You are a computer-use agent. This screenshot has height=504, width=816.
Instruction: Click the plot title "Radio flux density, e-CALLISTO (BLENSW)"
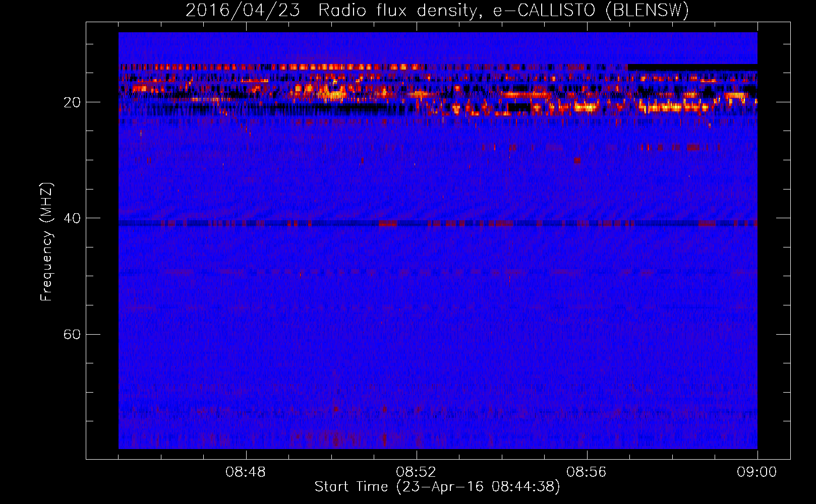pyautogui.click(x=503, y=10)
